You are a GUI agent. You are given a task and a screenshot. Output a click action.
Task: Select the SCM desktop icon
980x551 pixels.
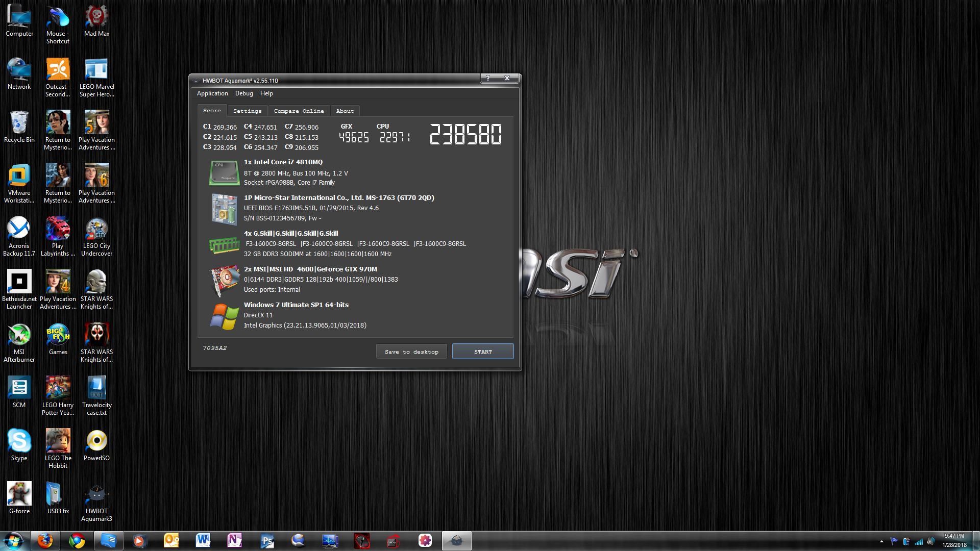click(x=19, y=392)
